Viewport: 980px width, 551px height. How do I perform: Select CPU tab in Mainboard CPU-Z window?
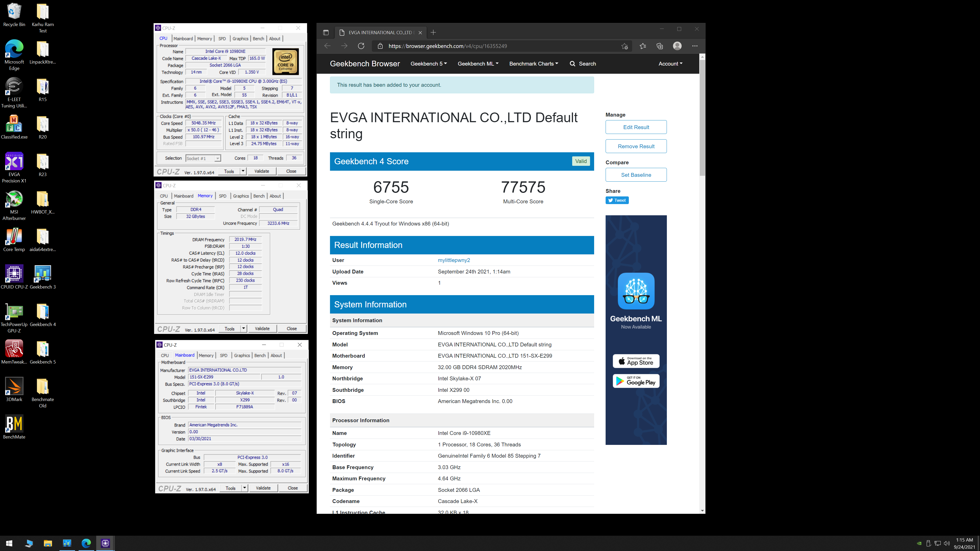tap(165, 355)
